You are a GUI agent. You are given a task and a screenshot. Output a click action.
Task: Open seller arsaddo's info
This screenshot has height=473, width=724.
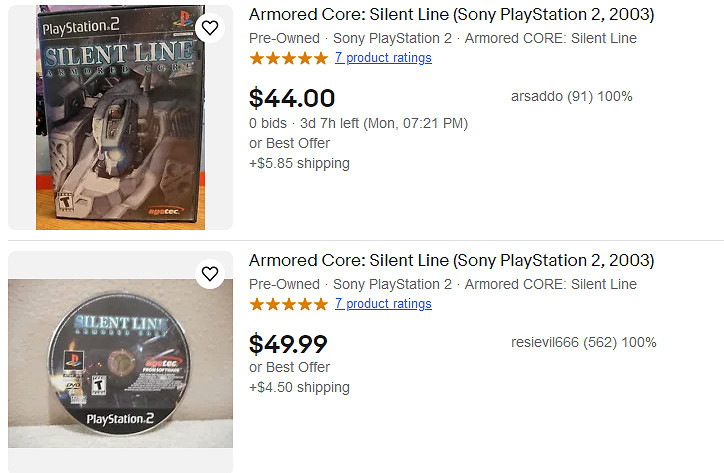(x=571, y=97)
